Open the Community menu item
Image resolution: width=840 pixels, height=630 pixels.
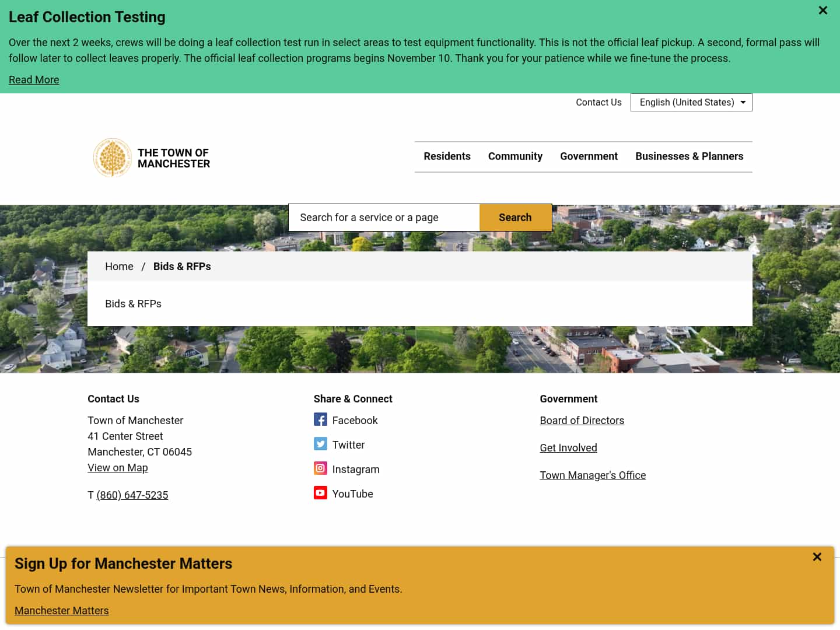pos(515,156)
